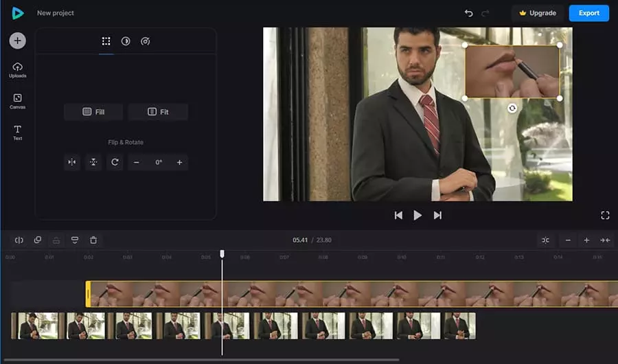Increase rotation angle with plus stepper

point(179,162)
